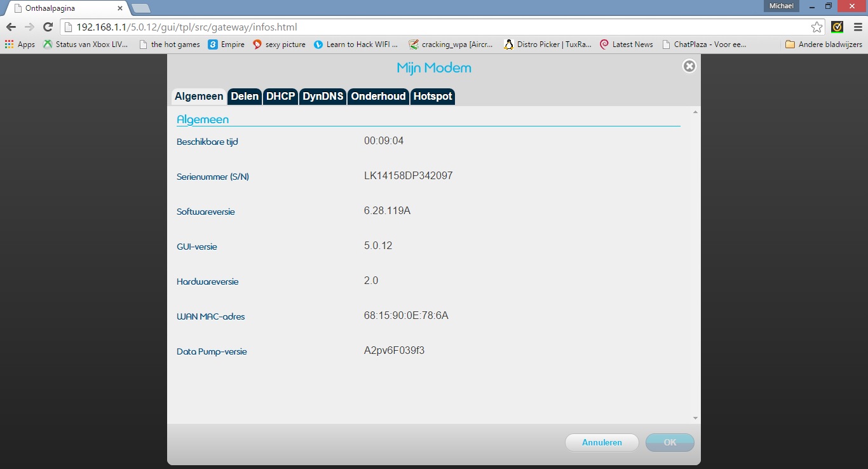Switch to the Delen tab
This screenshot has width=868, height=469.
coord(245,97)
